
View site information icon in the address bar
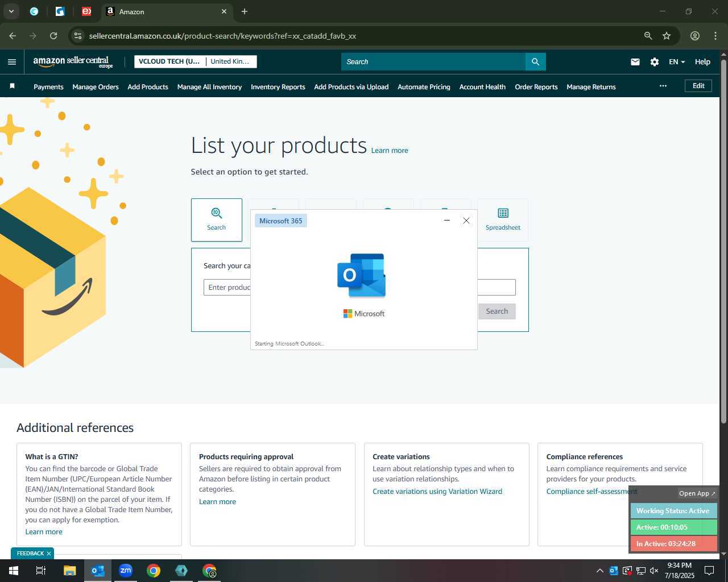point(78,36)
